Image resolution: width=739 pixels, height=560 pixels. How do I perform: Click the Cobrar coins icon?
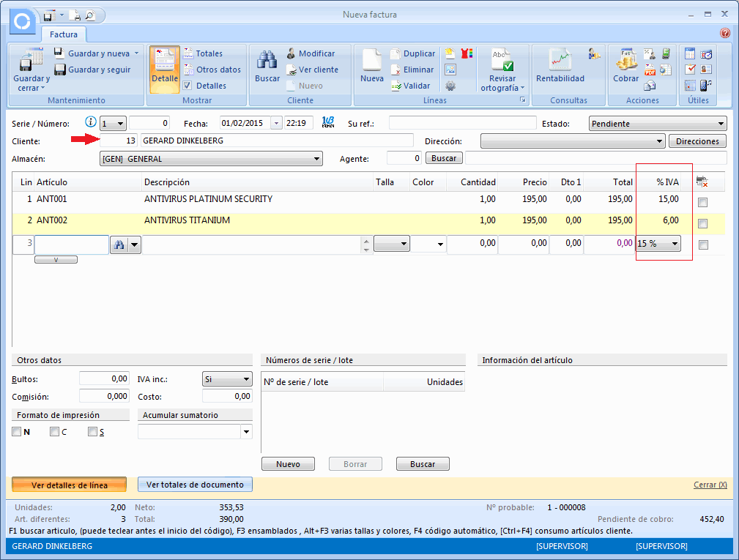[625, 62]
